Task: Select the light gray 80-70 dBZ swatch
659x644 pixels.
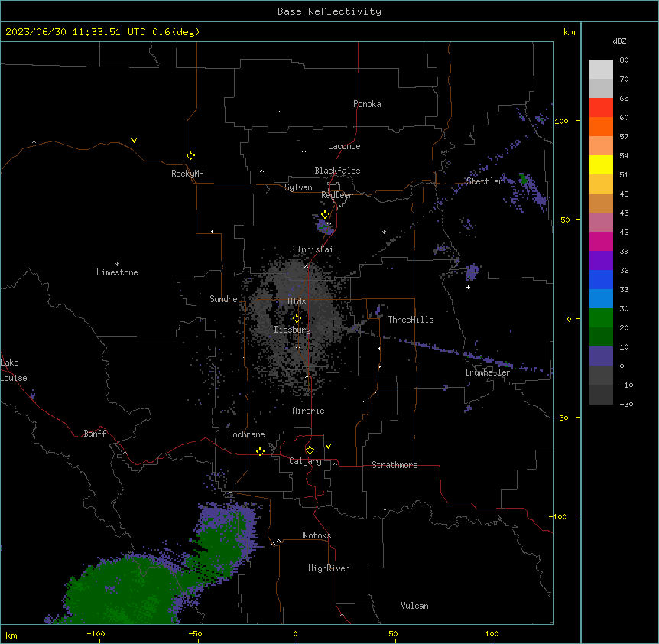Action: point(601,69)
